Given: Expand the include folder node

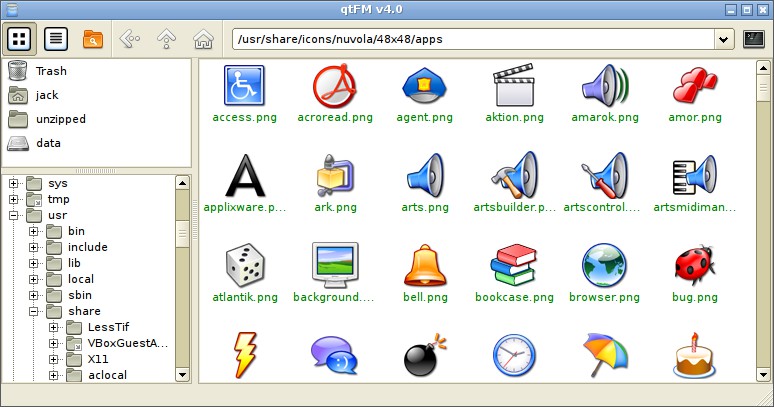Looking at the screenshot, I should click(33, 247).
